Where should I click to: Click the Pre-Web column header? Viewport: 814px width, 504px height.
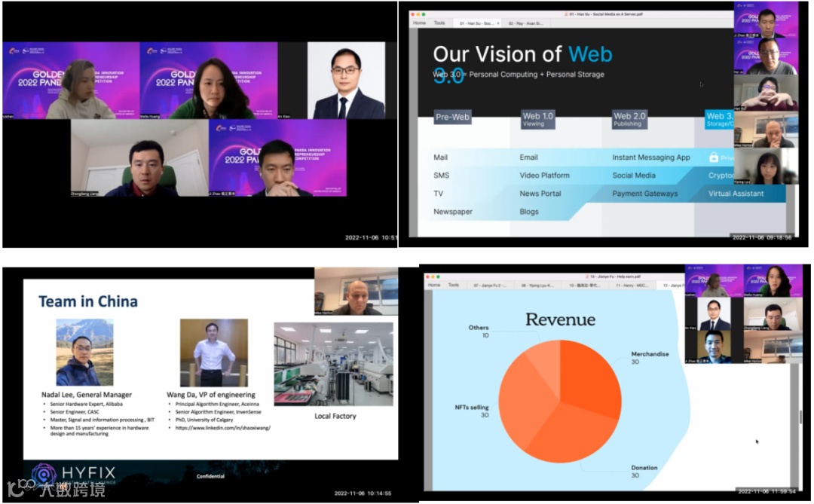point(453,117)
